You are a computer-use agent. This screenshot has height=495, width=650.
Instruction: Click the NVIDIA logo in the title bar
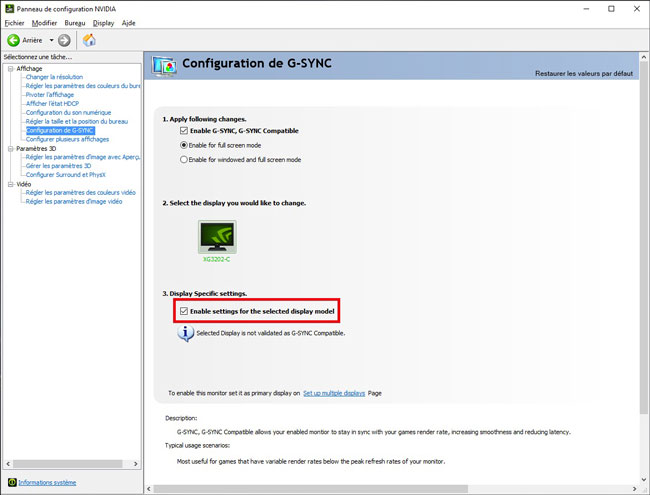point(9,8)
